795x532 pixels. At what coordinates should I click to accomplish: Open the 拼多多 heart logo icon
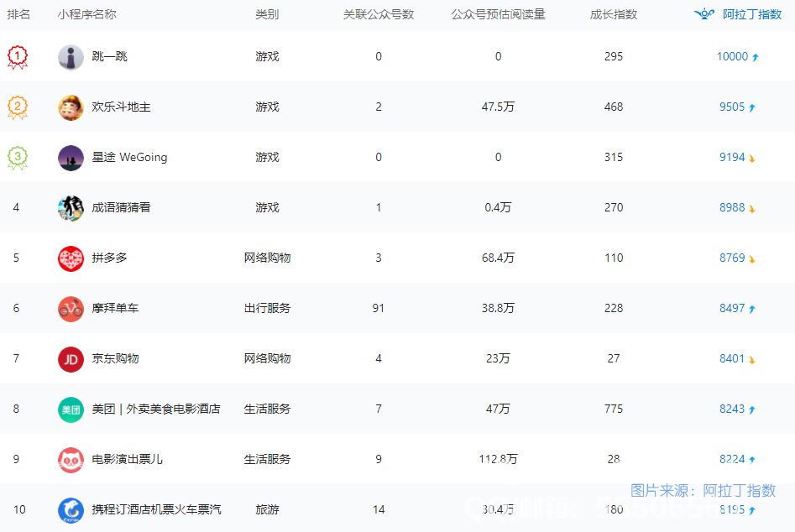[x=71, y=258]
